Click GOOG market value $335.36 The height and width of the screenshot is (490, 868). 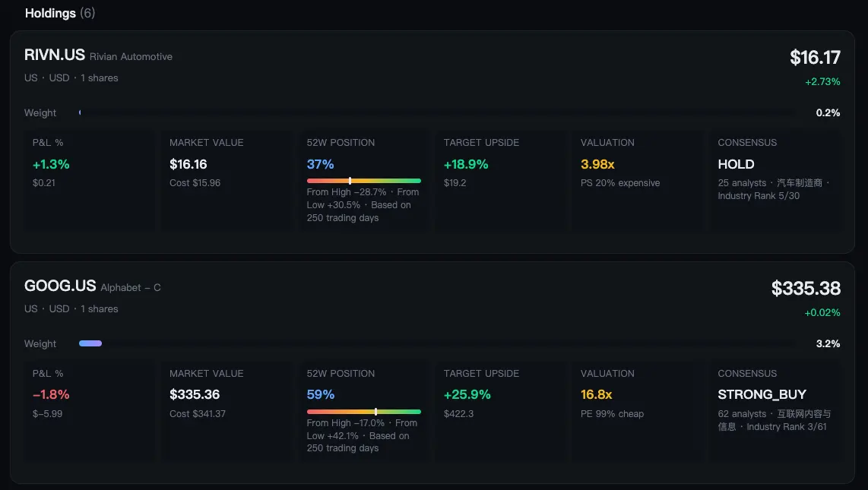tap(195, 395)
